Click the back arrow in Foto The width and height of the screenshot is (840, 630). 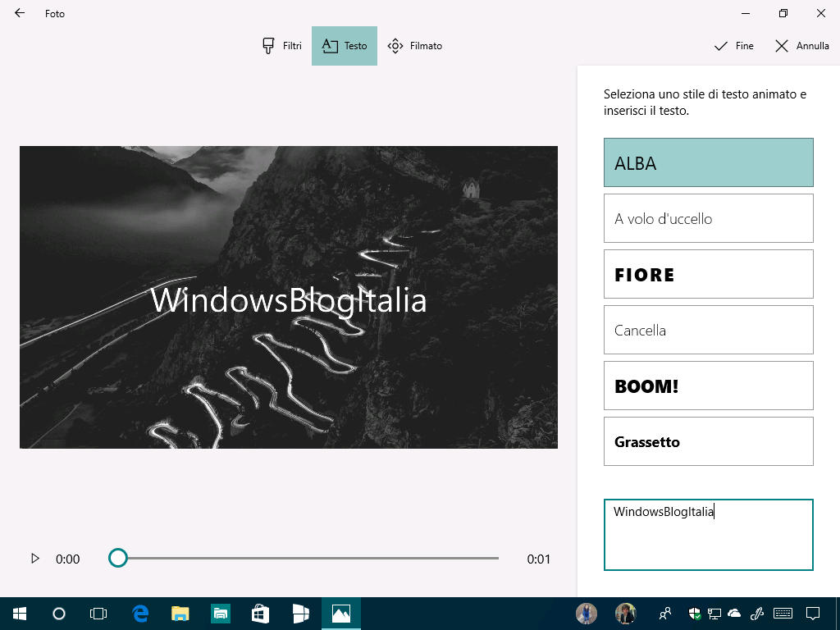pyautogui.click(x=20, y=13)
